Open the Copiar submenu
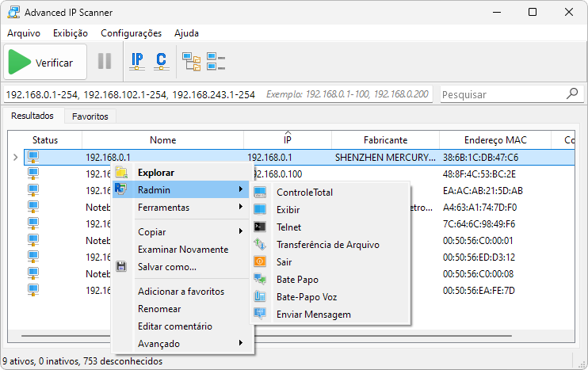This screenshot has height=370, width=588. tap(151, 231)
